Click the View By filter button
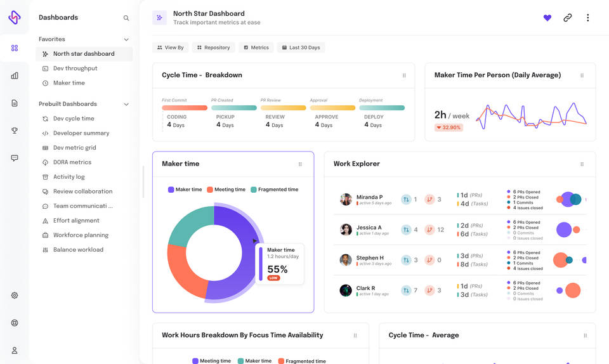 (170, 48)
